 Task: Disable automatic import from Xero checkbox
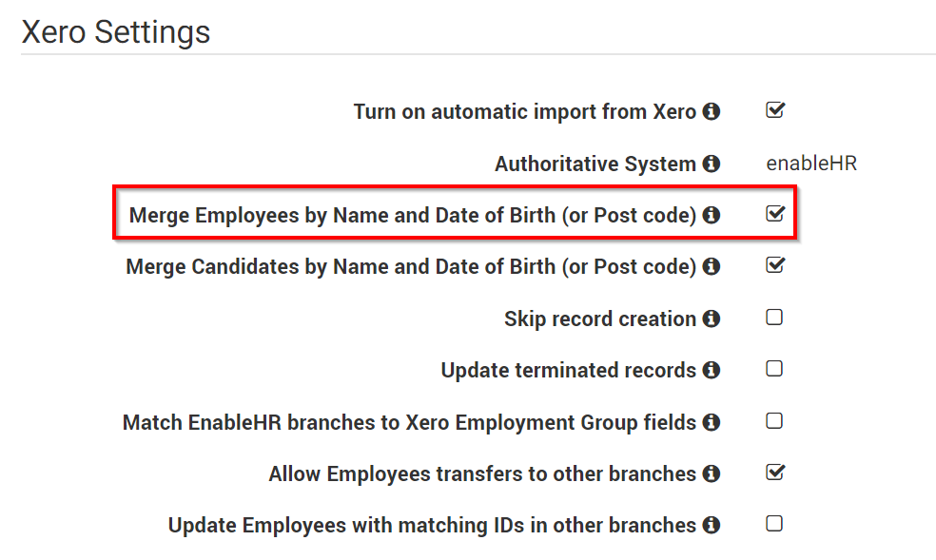click(x=775, y=109)
